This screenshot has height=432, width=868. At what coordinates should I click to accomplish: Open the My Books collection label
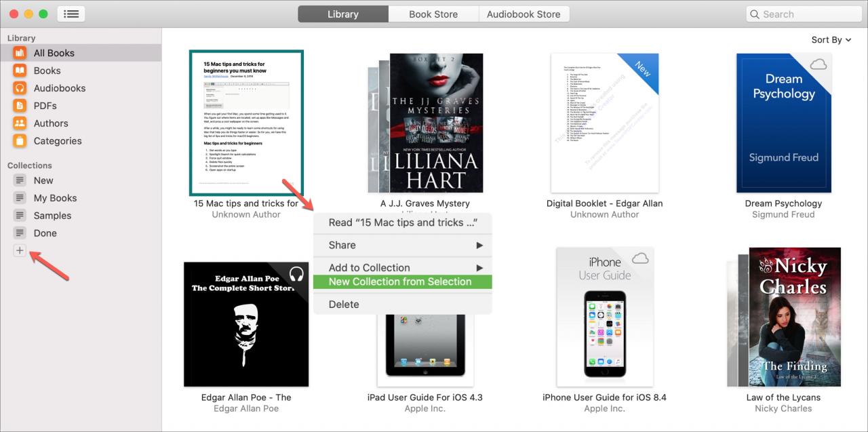click(x=55, y=198)
